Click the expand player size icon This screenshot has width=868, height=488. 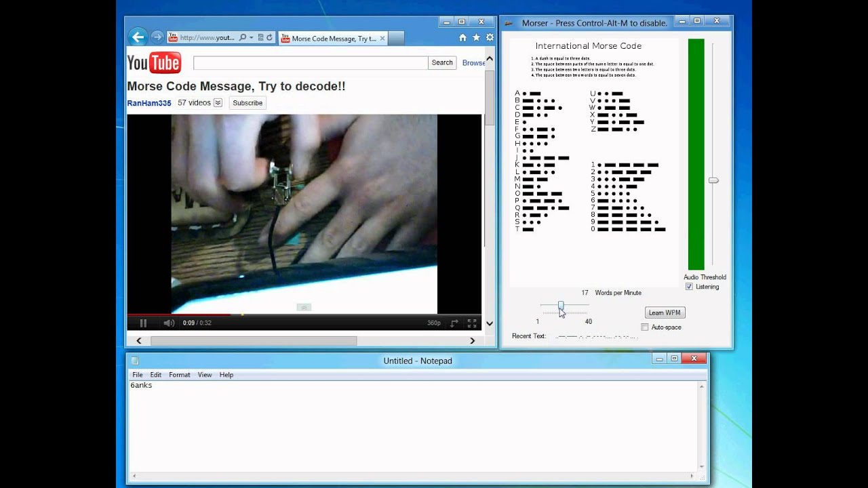[x=454, y=323]
